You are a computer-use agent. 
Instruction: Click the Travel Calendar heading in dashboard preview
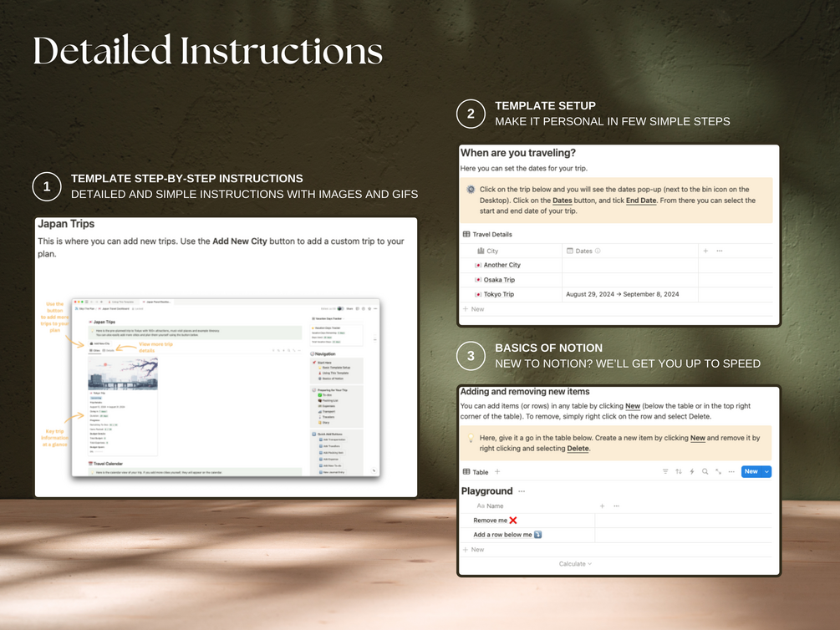point(105,464)
